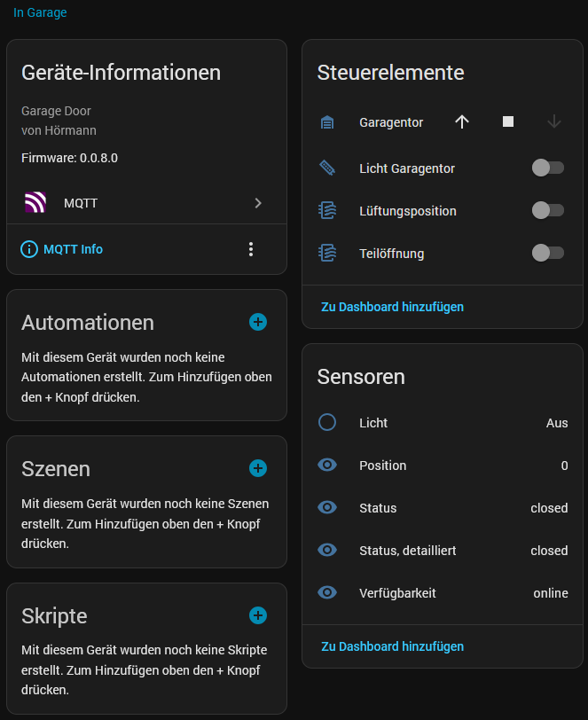Screen dimensions: 588x720
Task: Enable the Lüftungsposition switch
Action: click(547, 210)
